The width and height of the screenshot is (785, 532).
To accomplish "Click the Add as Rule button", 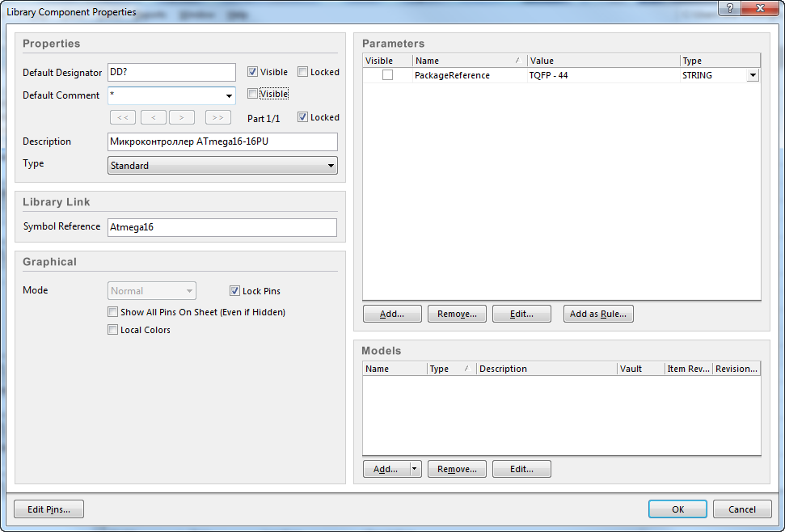I will click(x=598, y=314).
